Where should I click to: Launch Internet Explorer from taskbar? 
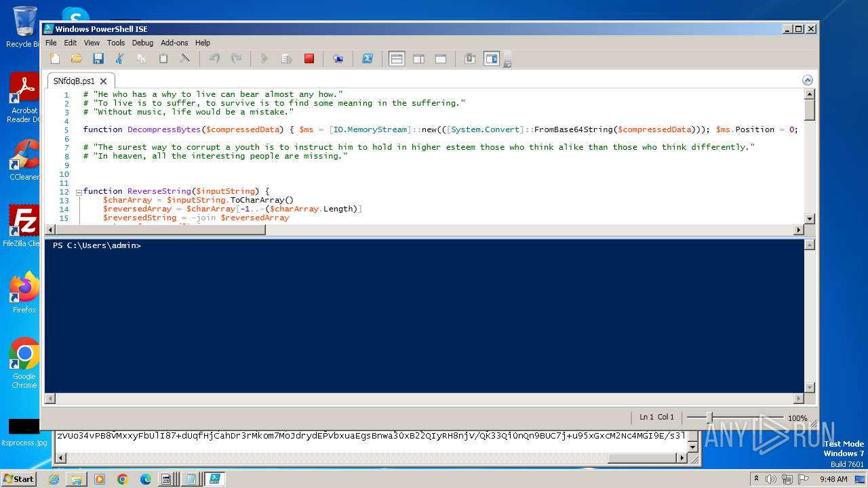[54, 479]
